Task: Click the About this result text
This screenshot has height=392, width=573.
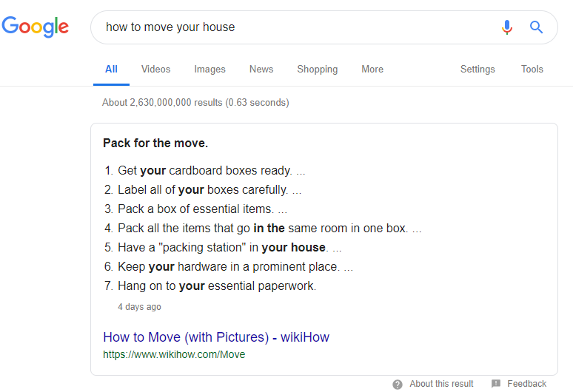Action: click(x=441, y=384)
